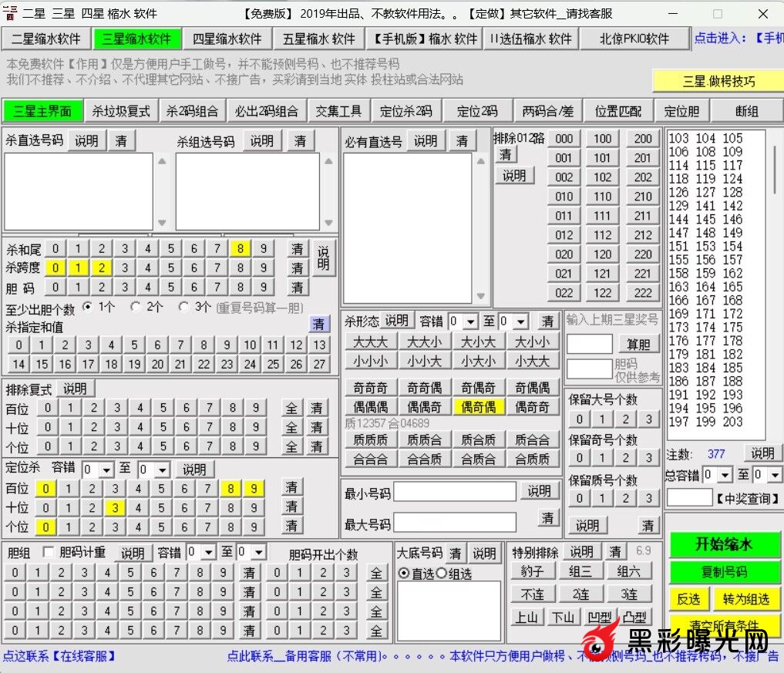Image resolution: width=784 pixels, height=673 pixels.
Task: Click the results list vertical scrollbar
Action: tap(775, 170)
